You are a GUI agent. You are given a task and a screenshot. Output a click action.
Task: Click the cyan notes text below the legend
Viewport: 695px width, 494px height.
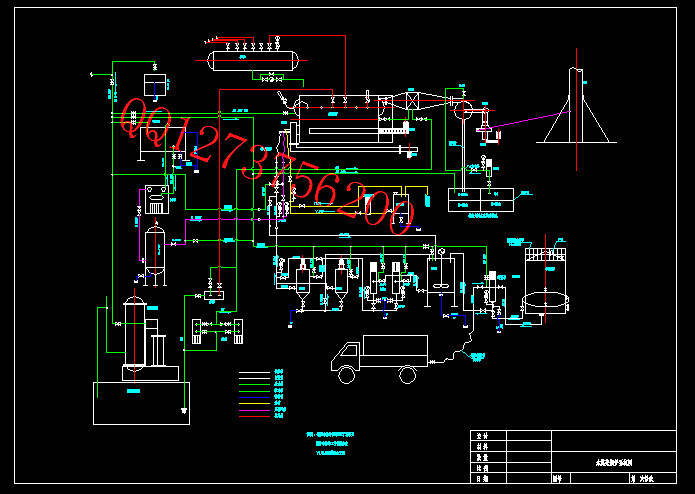pyautogui.click(x=330, y=443)
